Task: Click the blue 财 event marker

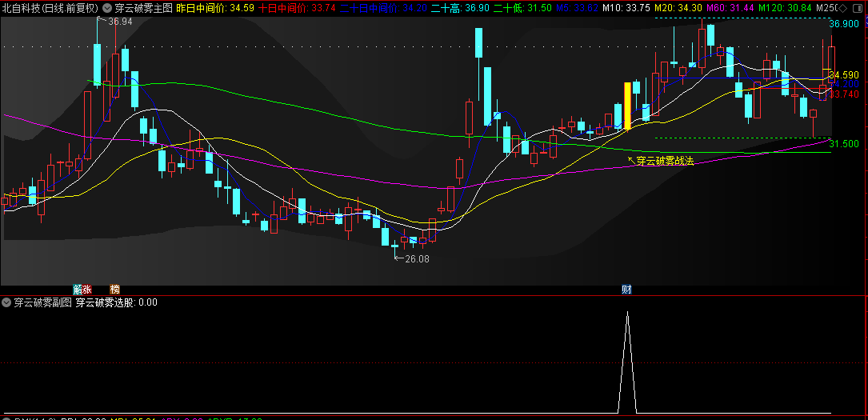Action: coord(626,289)
